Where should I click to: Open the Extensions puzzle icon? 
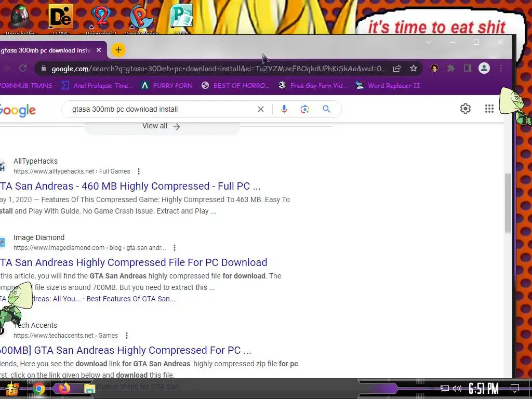pyautogui.click(x=450, y=69)
